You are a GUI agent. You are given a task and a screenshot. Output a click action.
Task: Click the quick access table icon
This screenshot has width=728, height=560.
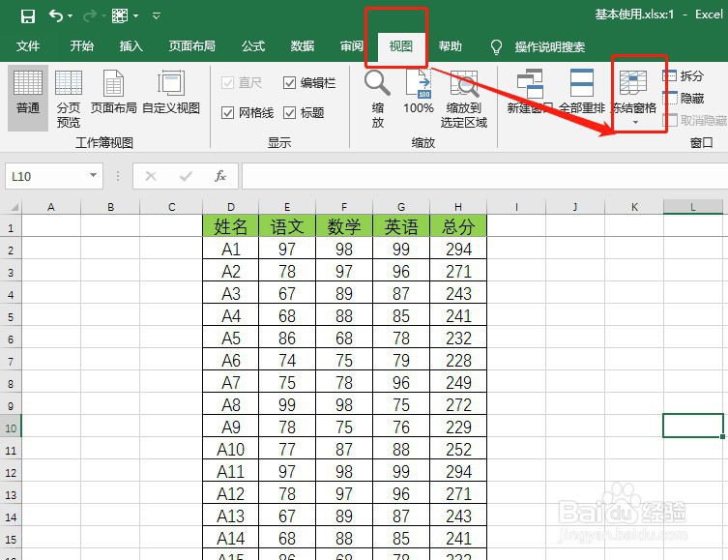tap(120, 15)
